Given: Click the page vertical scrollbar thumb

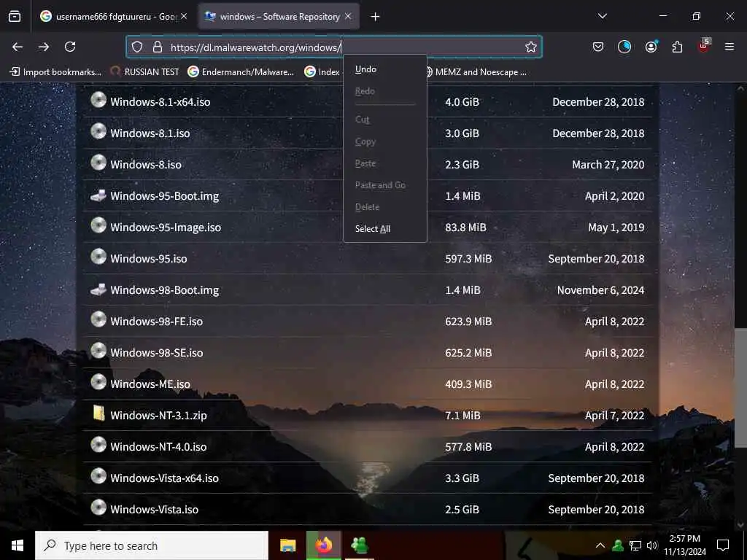Looking at the screenshot, I should point(740,388).
